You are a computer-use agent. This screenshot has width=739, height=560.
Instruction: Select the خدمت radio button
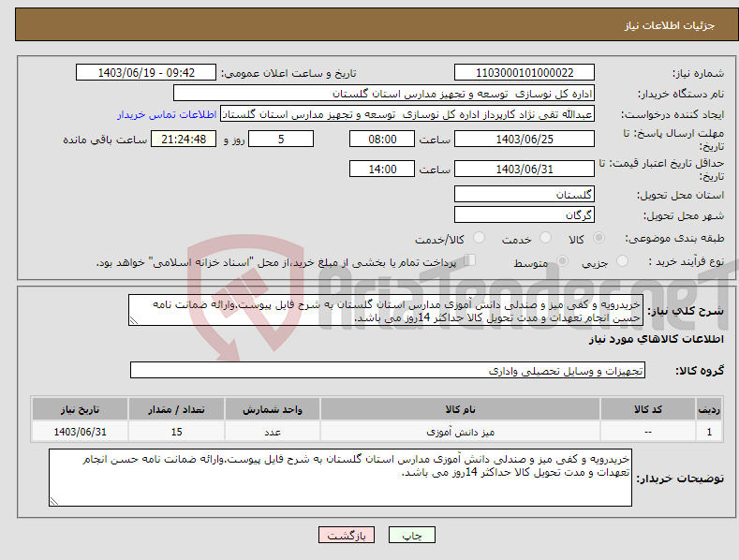tap(545, 238)
